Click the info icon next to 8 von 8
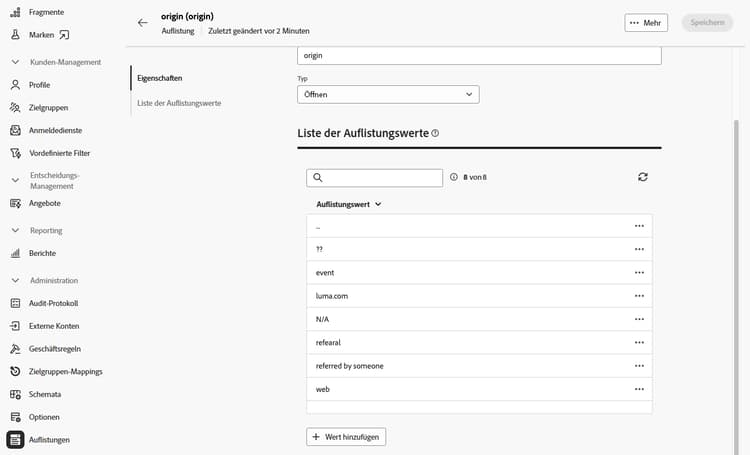Viewport: 750px width, 455px height. 454,177
